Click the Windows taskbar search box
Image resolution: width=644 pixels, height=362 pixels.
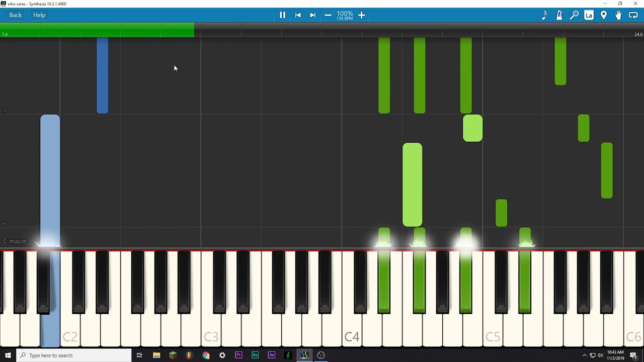click(x=74, y=355)
